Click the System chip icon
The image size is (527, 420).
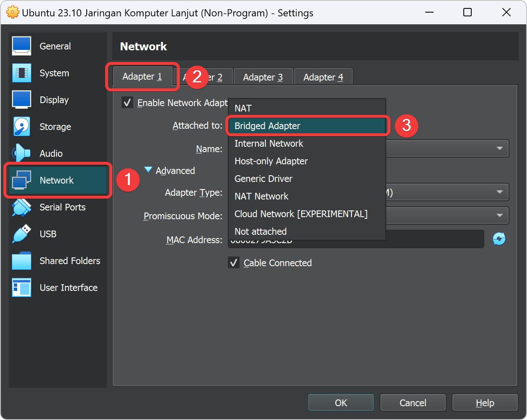point(21,73)
